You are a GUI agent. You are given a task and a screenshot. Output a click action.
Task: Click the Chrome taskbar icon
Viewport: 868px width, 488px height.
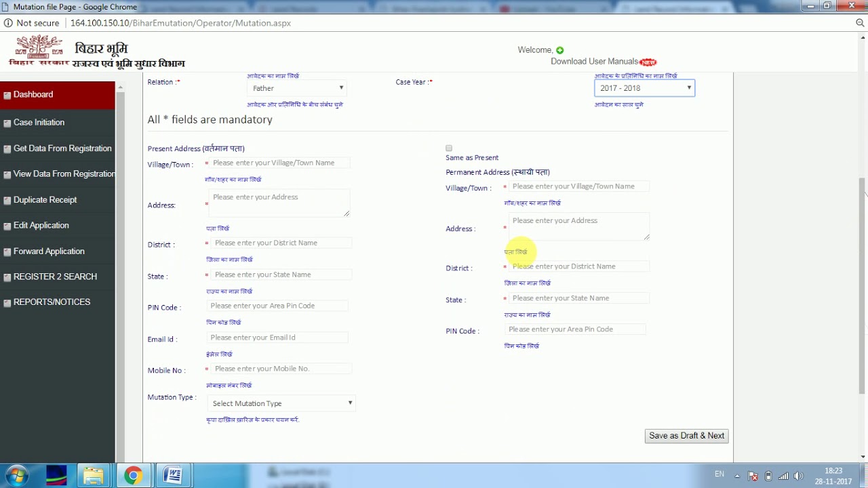[x=133, y=475]
